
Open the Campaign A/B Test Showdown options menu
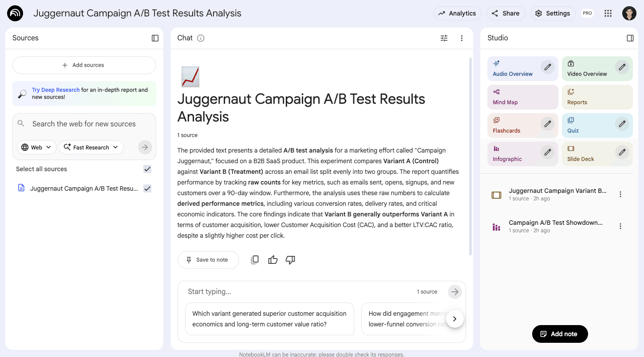[x=620, y=226]
